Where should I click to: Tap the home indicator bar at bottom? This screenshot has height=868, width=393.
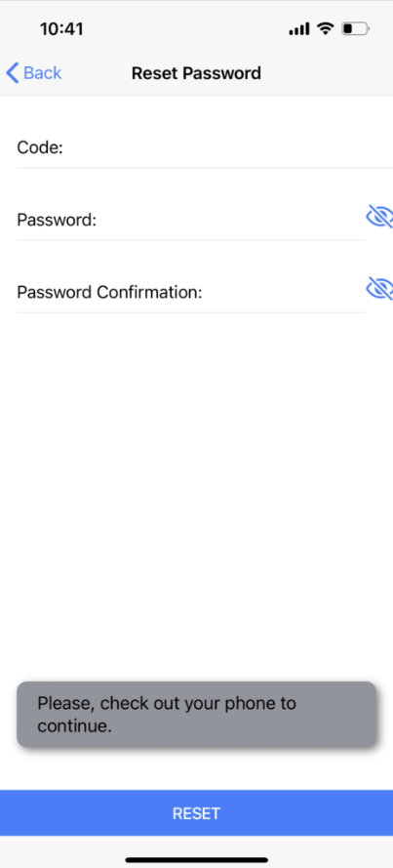tap(196, 859)
